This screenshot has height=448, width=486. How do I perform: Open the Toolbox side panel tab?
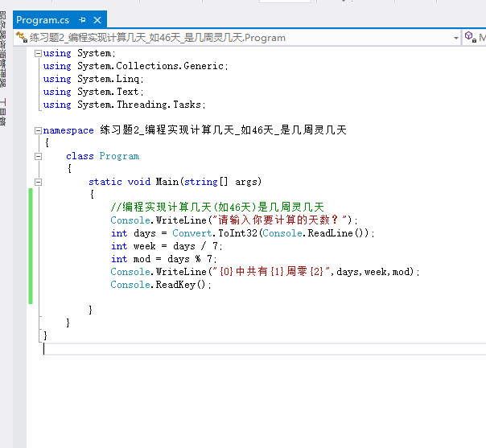coord(3,112)
